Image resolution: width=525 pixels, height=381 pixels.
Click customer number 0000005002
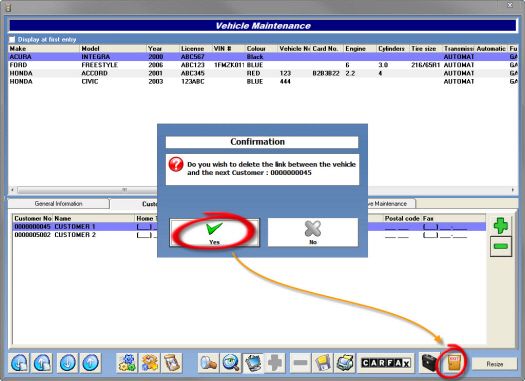[x=32, y=235]
